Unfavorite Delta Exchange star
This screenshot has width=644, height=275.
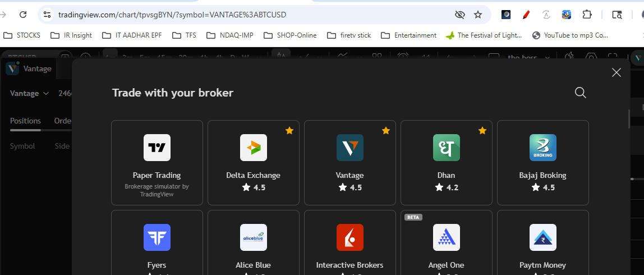[289, 131]
